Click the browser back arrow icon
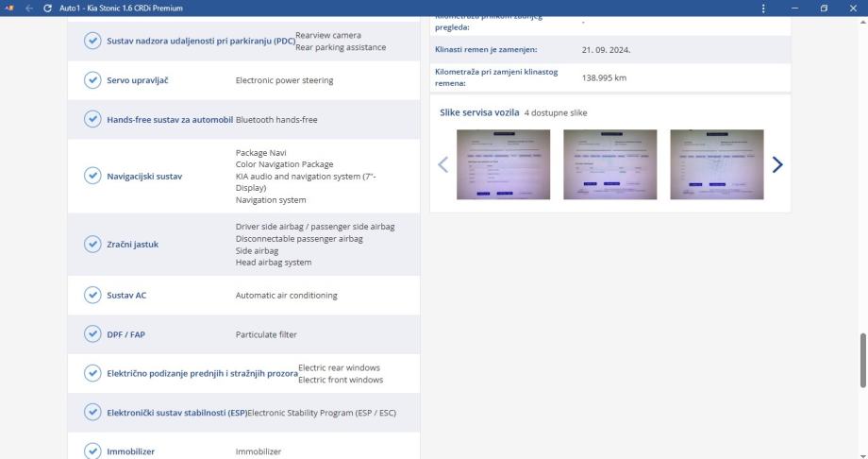The image size is (868, 459). [x=29, y=8]
